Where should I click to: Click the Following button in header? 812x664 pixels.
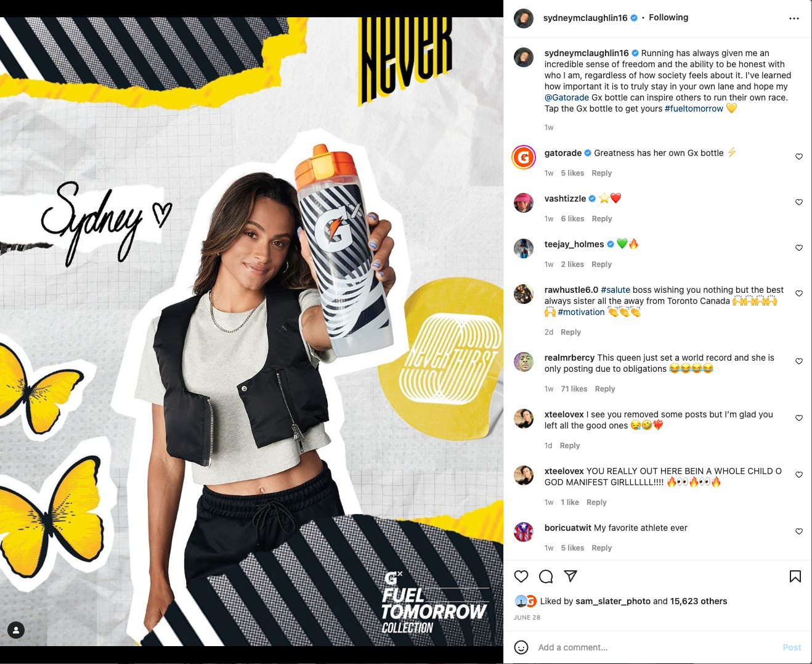(x=668, y=17)
